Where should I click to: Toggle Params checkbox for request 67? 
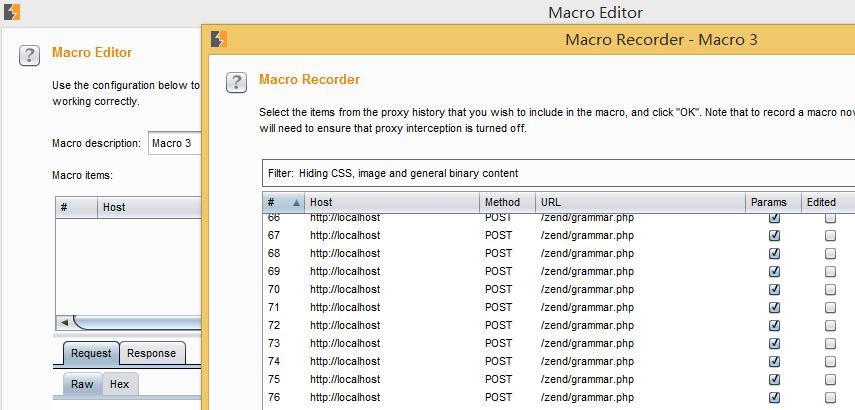coord(774,236)
